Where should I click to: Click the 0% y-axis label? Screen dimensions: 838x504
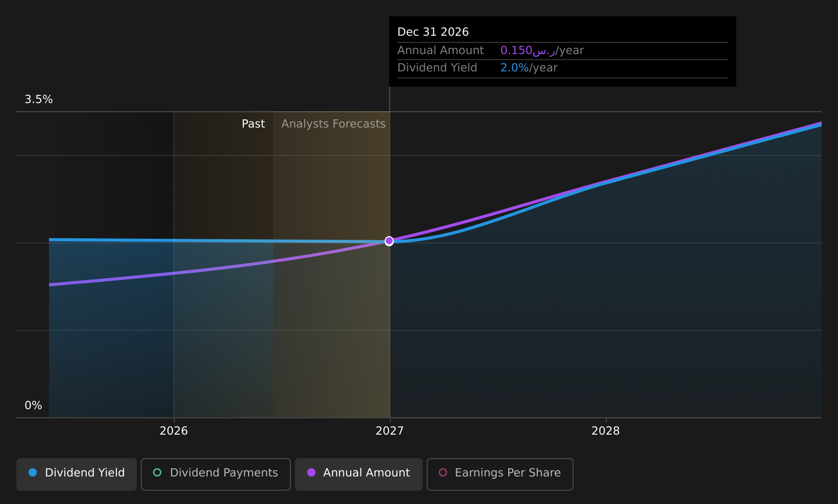click(x=33, y=406)
